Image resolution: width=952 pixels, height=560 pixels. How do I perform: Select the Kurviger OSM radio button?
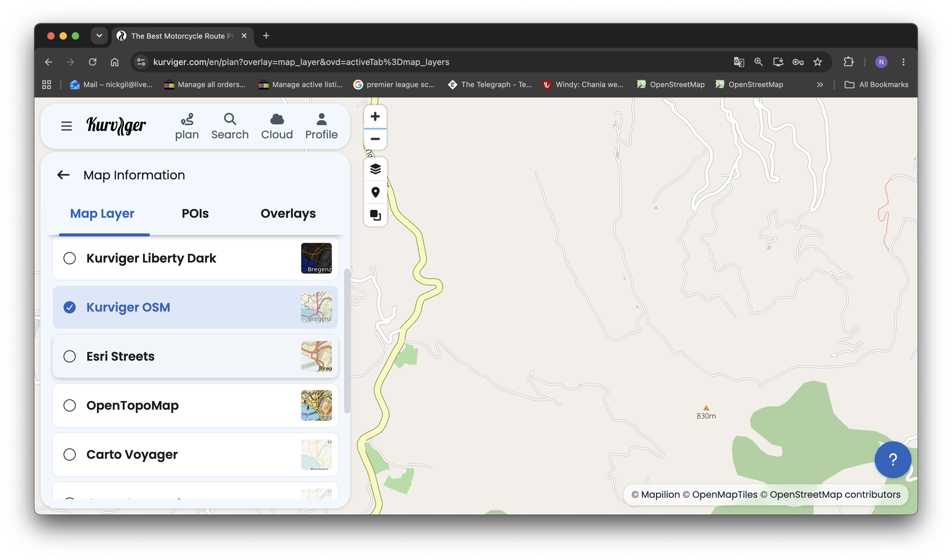(70, 308)
